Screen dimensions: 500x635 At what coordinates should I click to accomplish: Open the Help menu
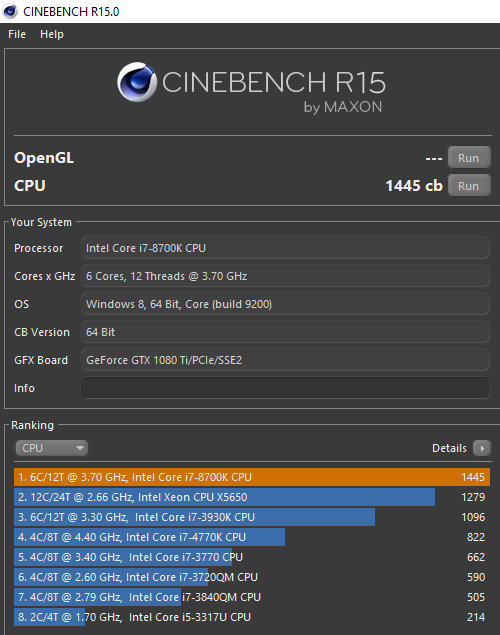pos(52,34)
